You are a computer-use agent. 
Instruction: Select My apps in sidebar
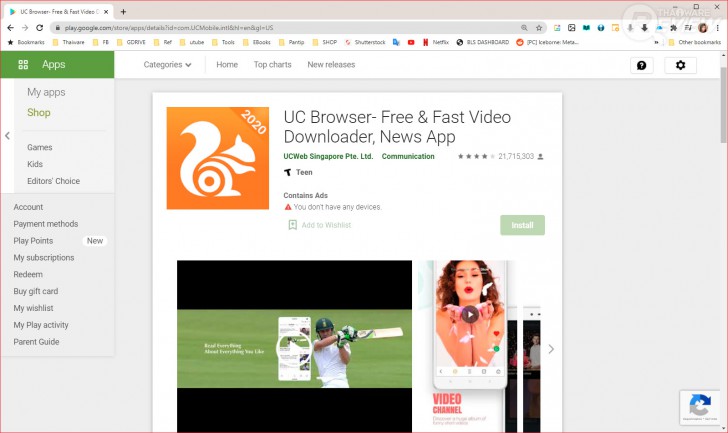(46, 92)
